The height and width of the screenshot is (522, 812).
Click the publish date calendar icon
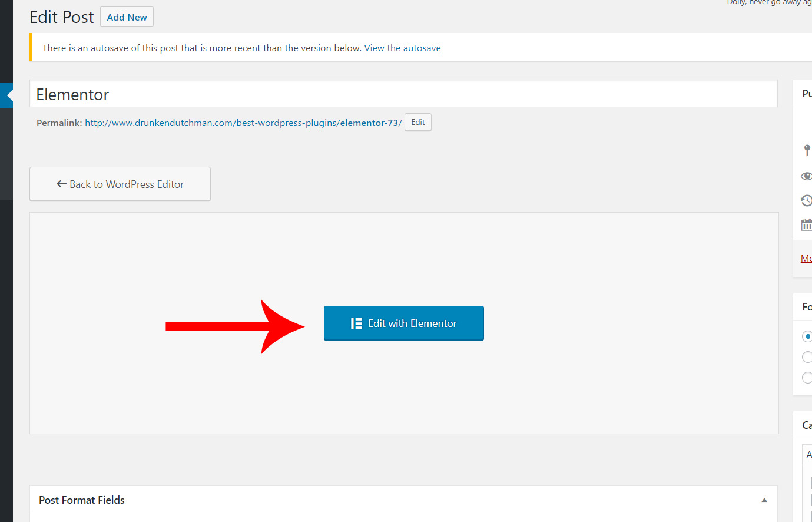(807, 224)
